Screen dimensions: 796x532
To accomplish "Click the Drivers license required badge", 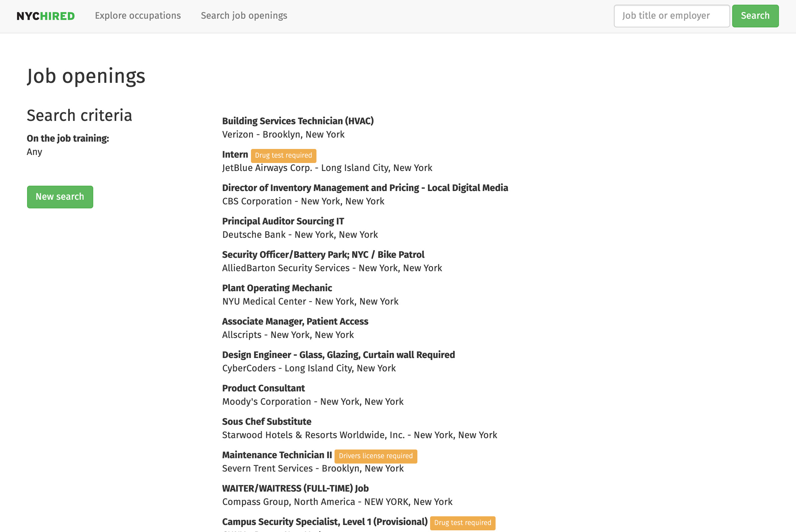I will coord(375,456).
